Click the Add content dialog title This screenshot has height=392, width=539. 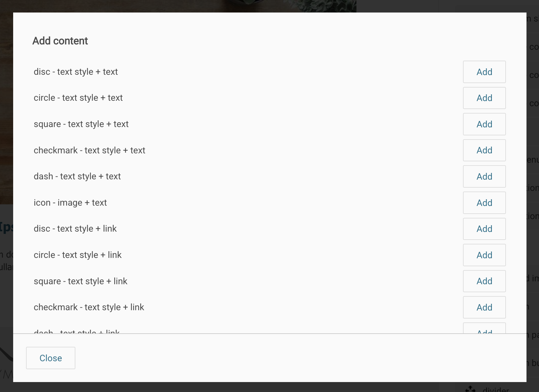pyautogui.click(x=60, y=41)
